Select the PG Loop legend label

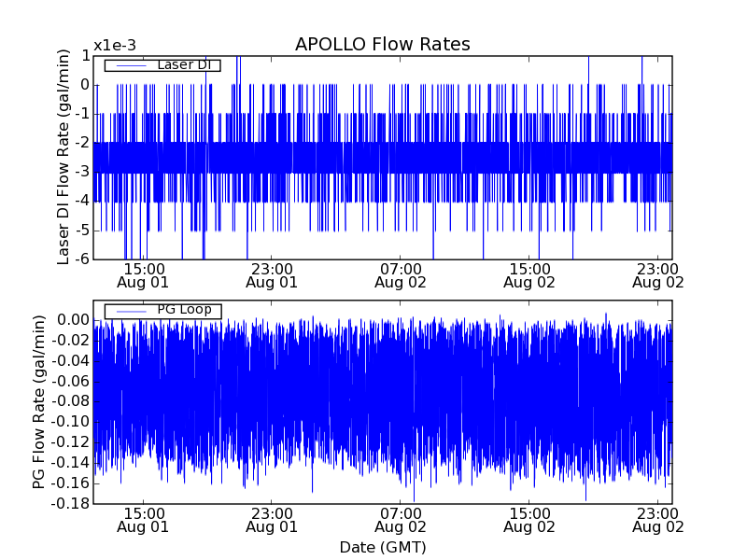pos(184,310)
